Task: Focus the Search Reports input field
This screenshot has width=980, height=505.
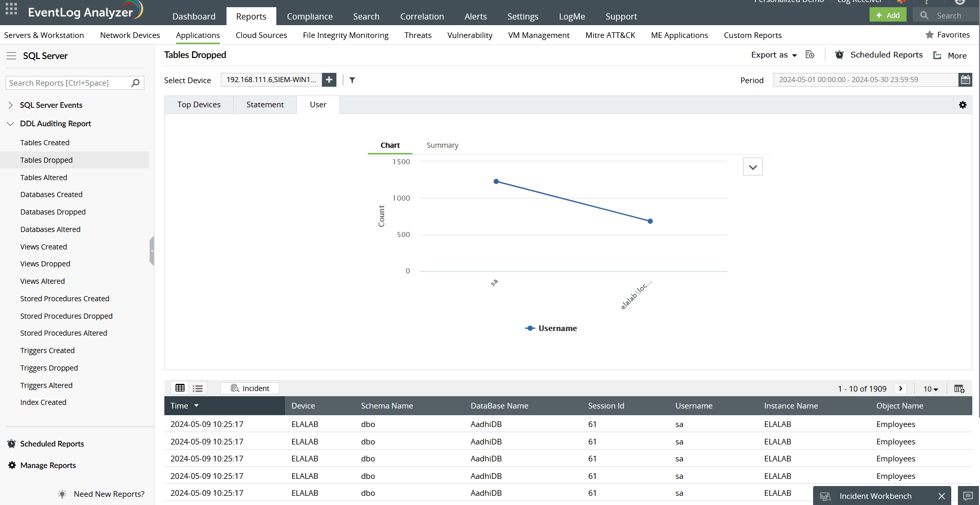Action: [69, 83]
